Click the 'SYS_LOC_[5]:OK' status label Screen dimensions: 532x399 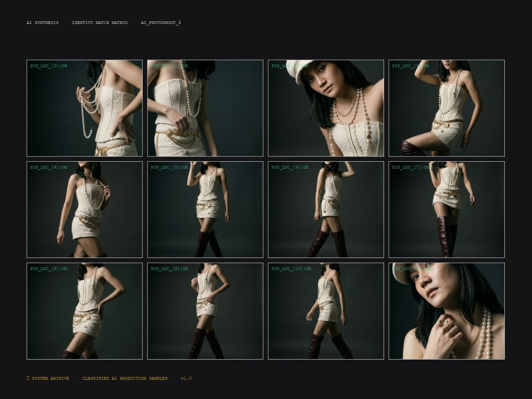[169, 167]
